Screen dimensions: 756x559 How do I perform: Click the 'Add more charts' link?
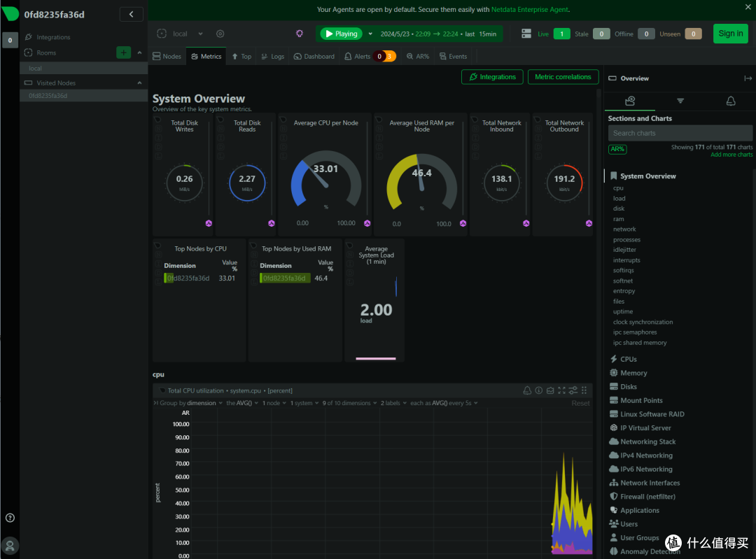coord(731,155)
